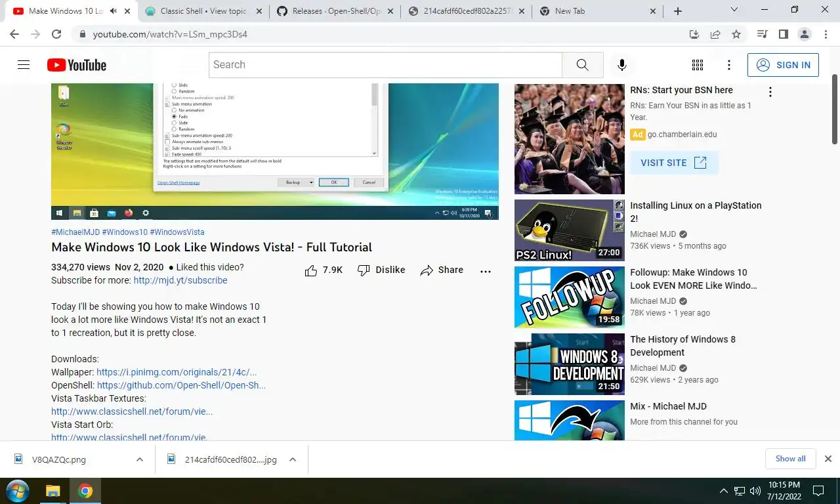Dislike the video with thumbs down

pos(381,270)
